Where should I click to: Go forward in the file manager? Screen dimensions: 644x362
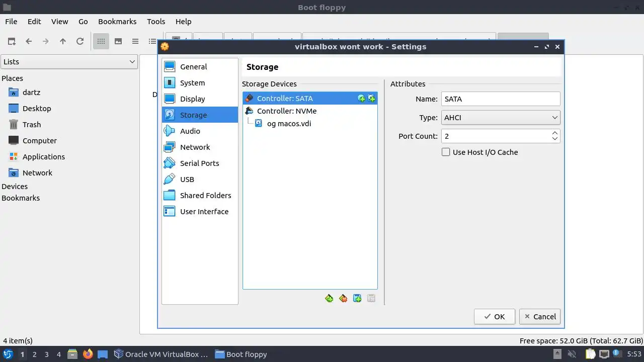[x=46, y=41]
